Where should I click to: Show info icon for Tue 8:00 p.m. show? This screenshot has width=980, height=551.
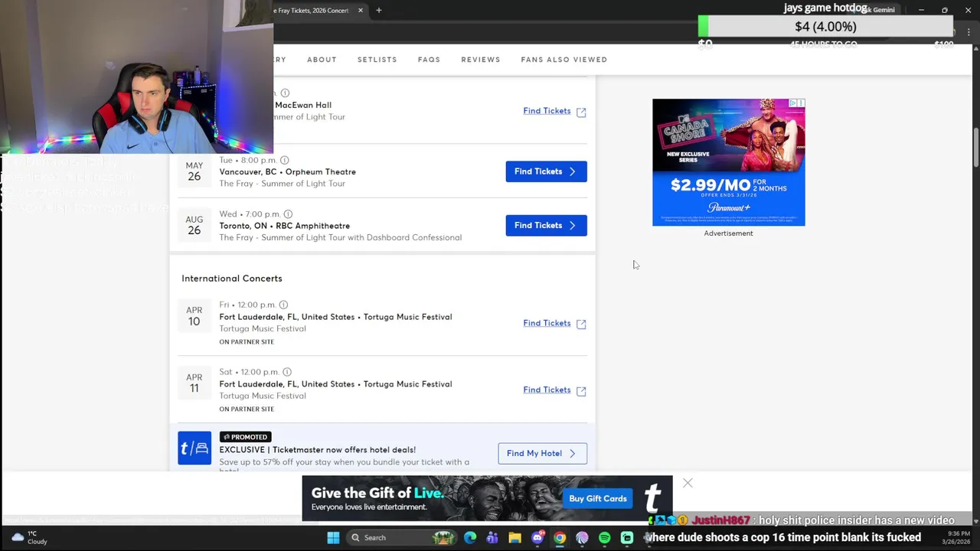pos(285,160)
